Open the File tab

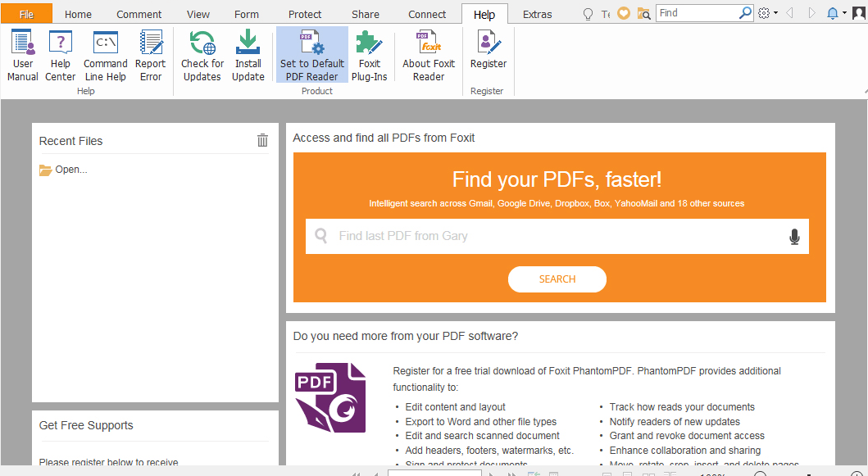tap(26, 14)
